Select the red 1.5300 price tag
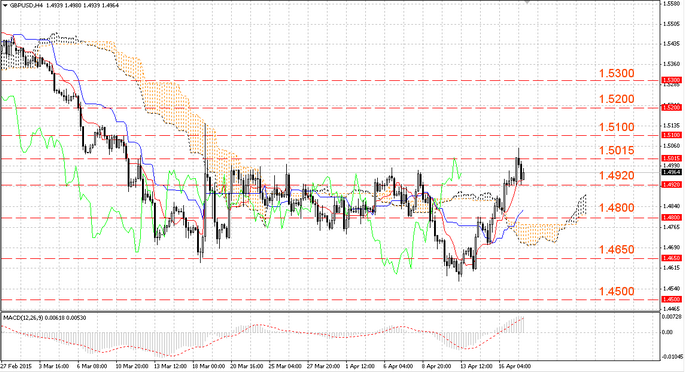Screen dimensions: 685x372 pos(671,80)
